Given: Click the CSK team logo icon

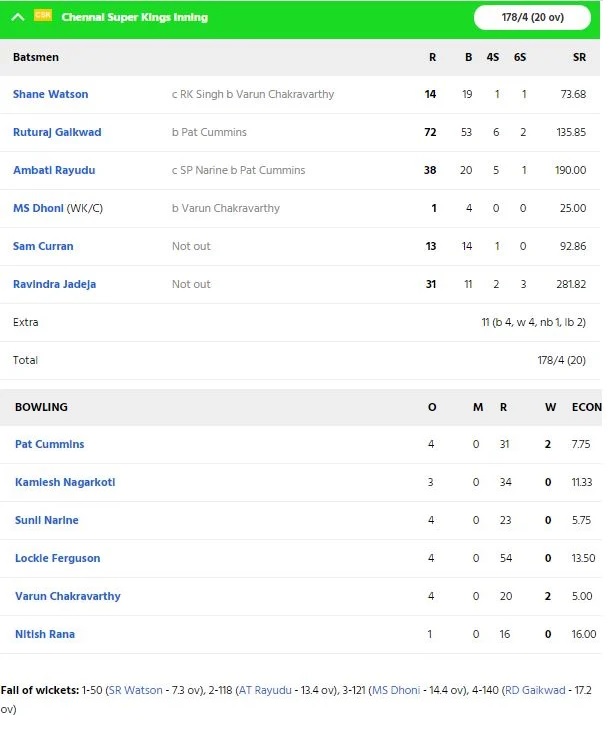Looking at the screenshot, I should pyautogui.click(x=43, y=15).
